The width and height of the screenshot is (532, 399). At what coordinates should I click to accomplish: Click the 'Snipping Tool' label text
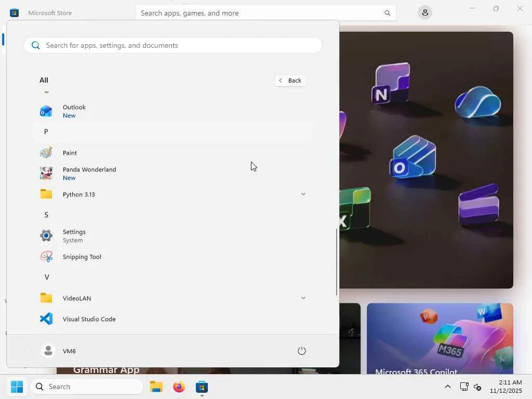[x=82, y=257]
